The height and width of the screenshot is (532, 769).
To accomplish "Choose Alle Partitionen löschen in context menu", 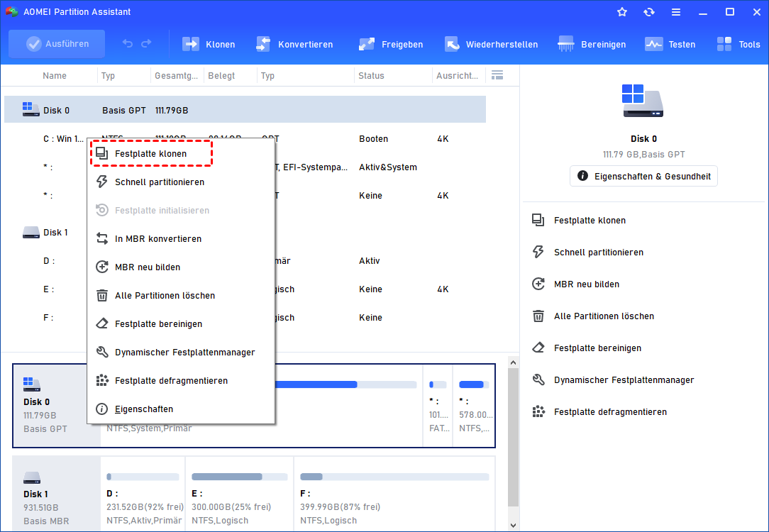I will pos(180,296).
